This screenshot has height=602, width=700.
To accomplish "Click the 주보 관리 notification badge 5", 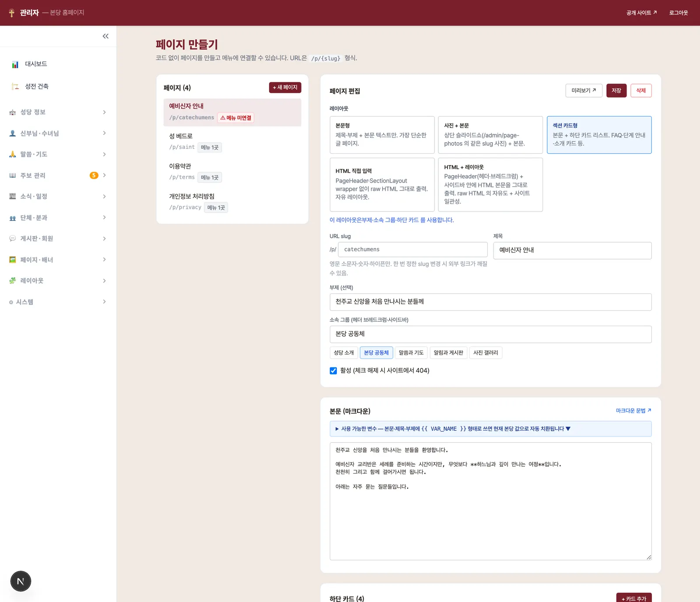I will (94, 176).
